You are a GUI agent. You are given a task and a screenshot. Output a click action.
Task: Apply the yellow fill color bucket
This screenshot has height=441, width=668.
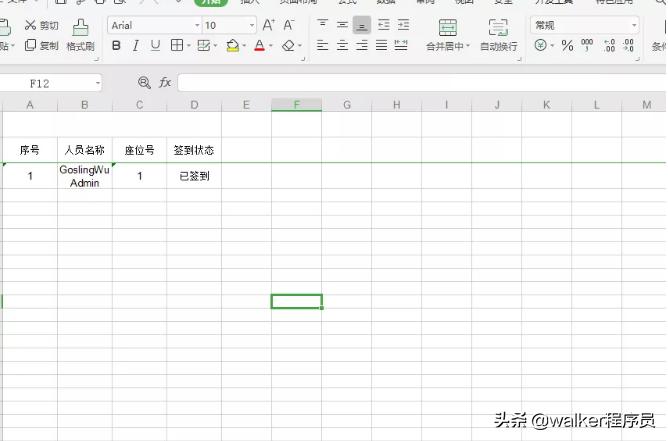pos(233,46)
